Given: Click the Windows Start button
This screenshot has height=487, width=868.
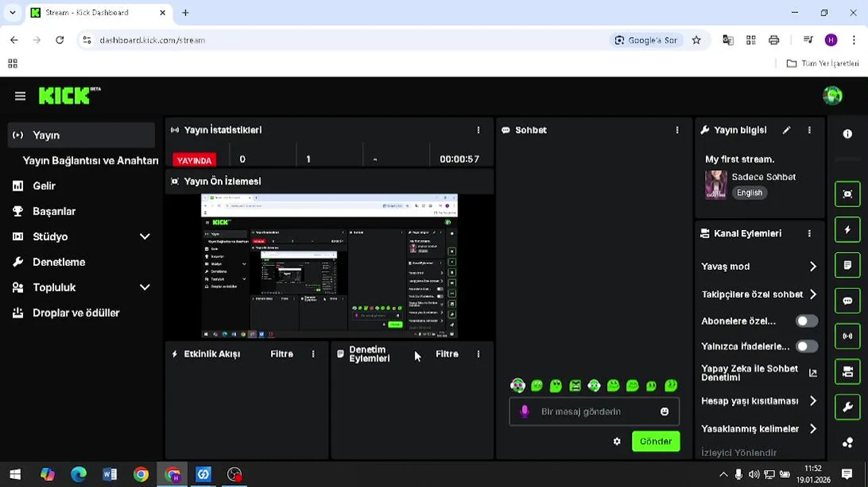Looking at the screenshot, I should click(x=15, y=474).
